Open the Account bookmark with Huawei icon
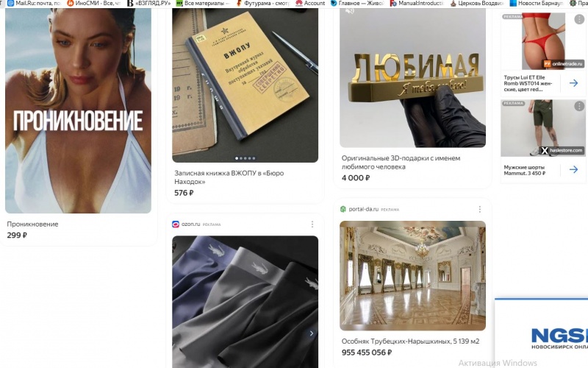This screenshot has height=368, width=588. click(x=310, y=3)
